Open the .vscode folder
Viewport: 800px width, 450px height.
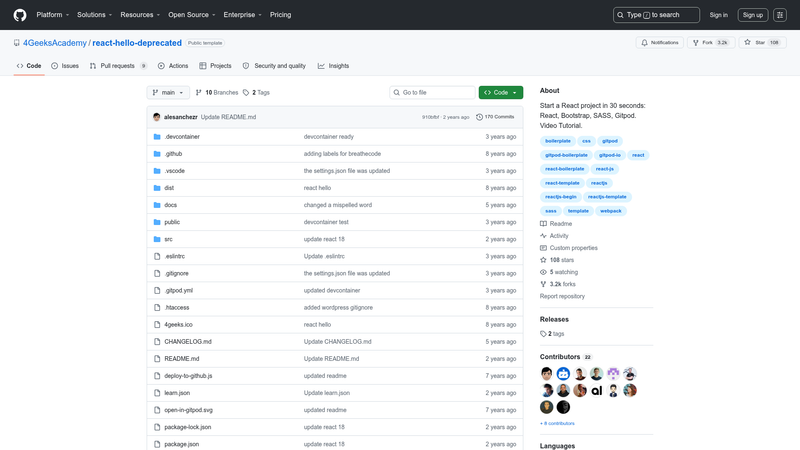tap(174, 171)
